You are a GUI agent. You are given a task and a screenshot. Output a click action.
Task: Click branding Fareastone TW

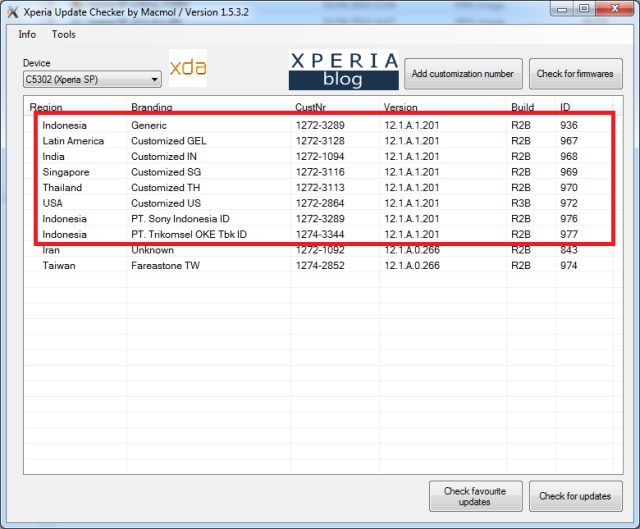coord(165,266)
